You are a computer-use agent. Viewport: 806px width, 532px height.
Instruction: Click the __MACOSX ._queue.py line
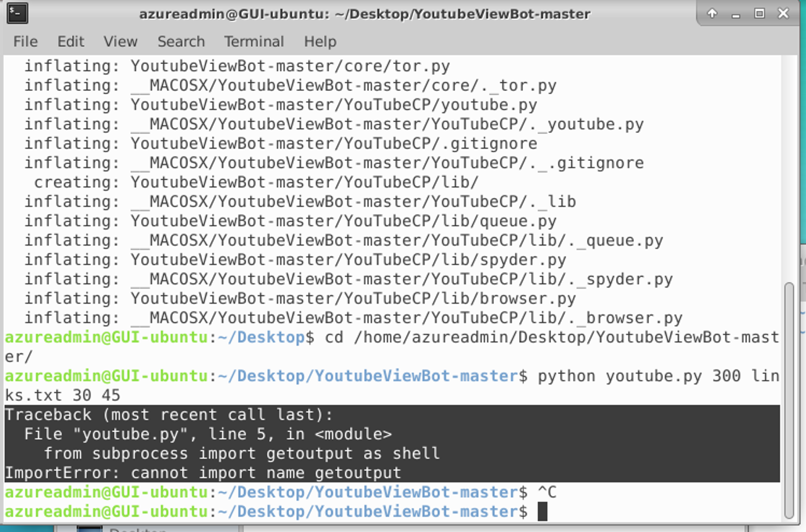click(344, 240)
